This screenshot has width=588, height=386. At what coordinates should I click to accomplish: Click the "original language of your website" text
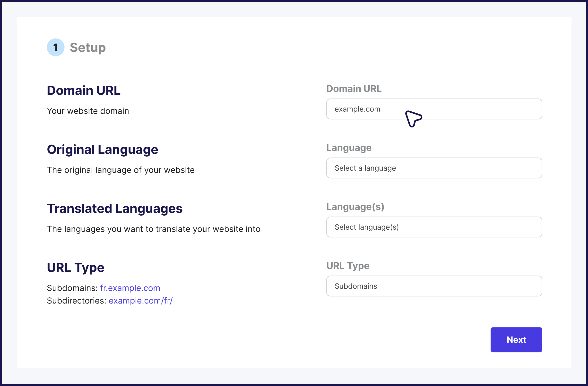click(121, 170)
